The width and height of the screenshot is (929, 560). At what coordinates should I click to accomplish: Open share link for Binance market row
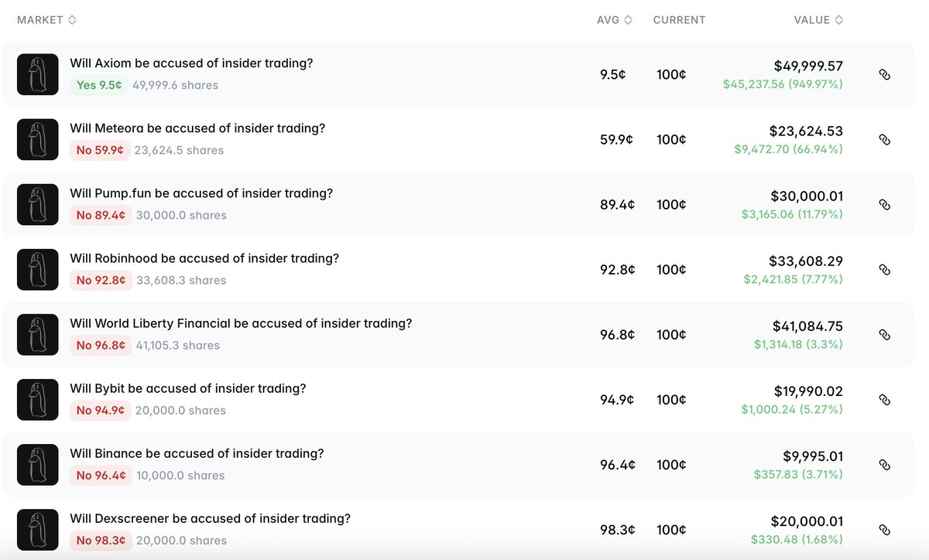(x=885, y=464)
